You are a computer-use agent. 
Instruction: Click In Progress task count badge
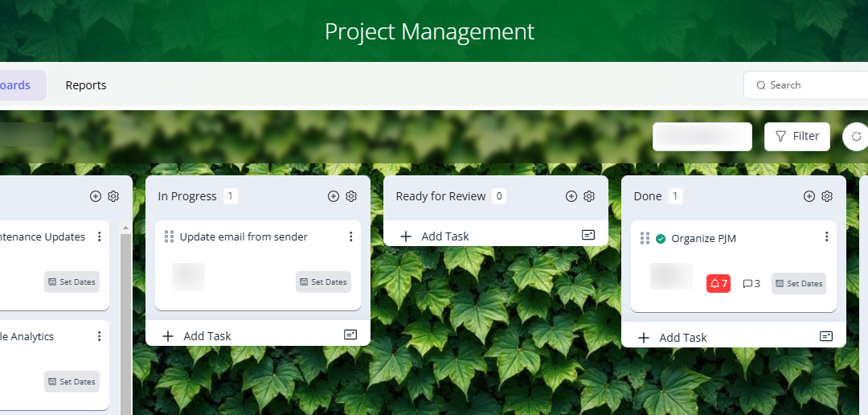231,196
